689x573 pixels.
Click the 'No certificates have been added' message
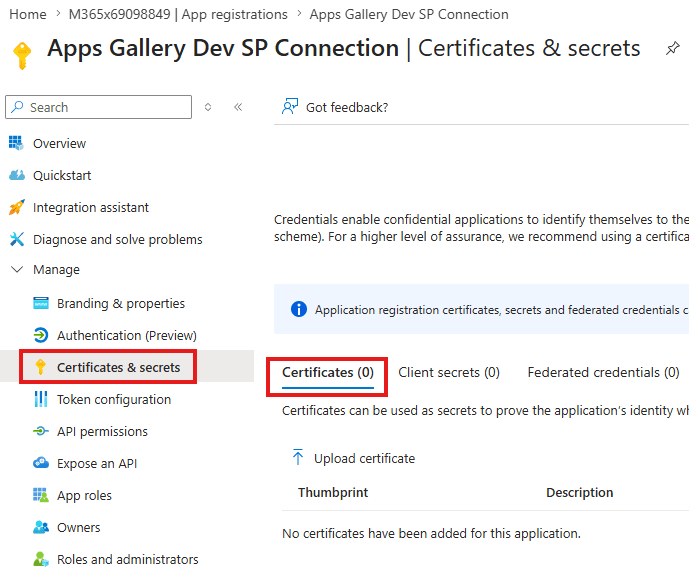click(431, 533)
